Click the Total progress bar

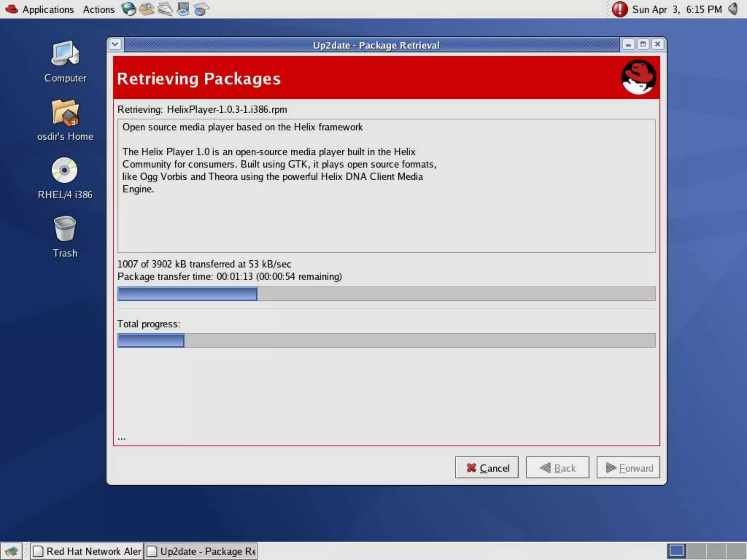386,340
